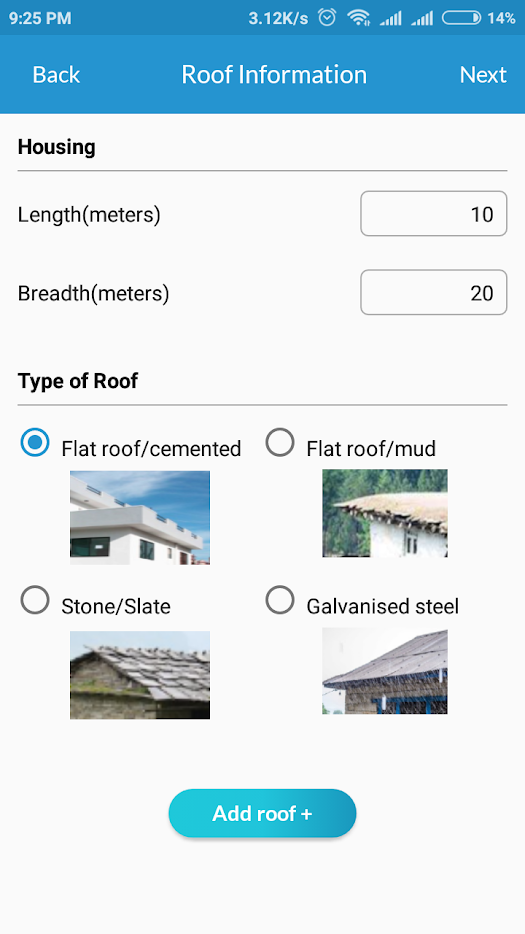Tap the Add roof + button

coord(262,813)
